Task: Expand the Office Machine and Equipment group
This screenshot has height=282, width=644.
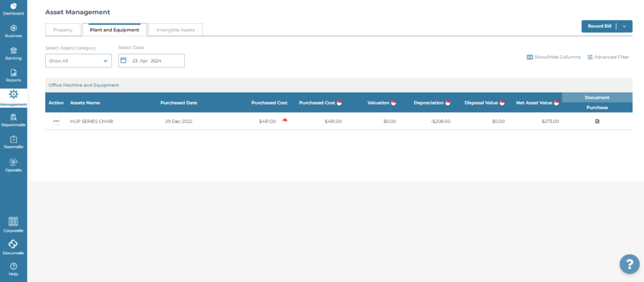Action: [84, 85]
